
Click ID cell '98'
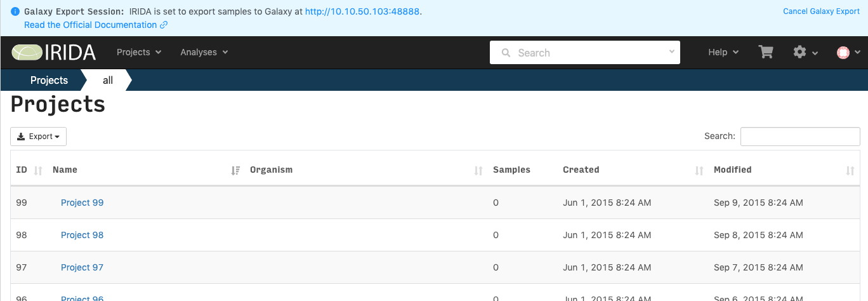click(22, 235)
